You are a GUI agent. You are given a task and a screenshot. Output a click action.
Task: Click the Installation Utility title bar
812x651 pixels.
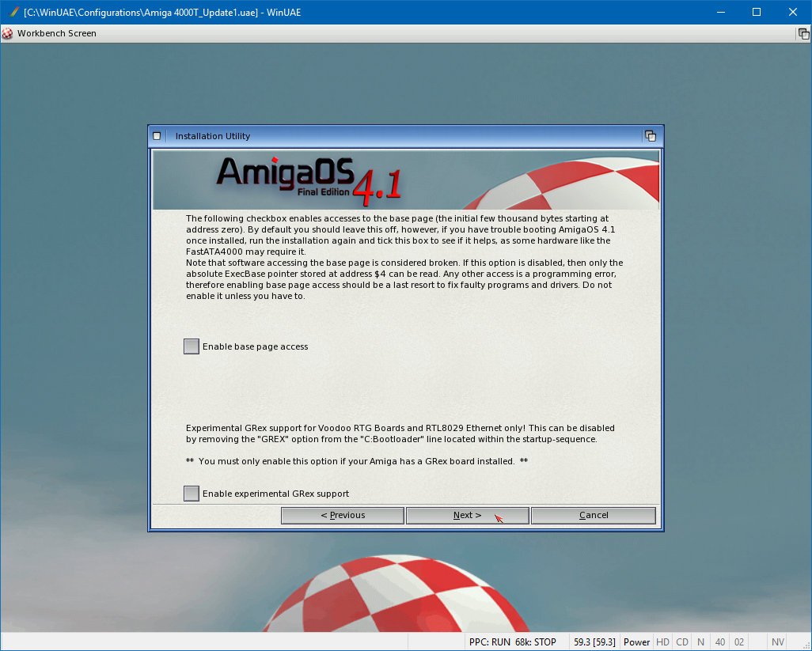click(x=396, y=136)
